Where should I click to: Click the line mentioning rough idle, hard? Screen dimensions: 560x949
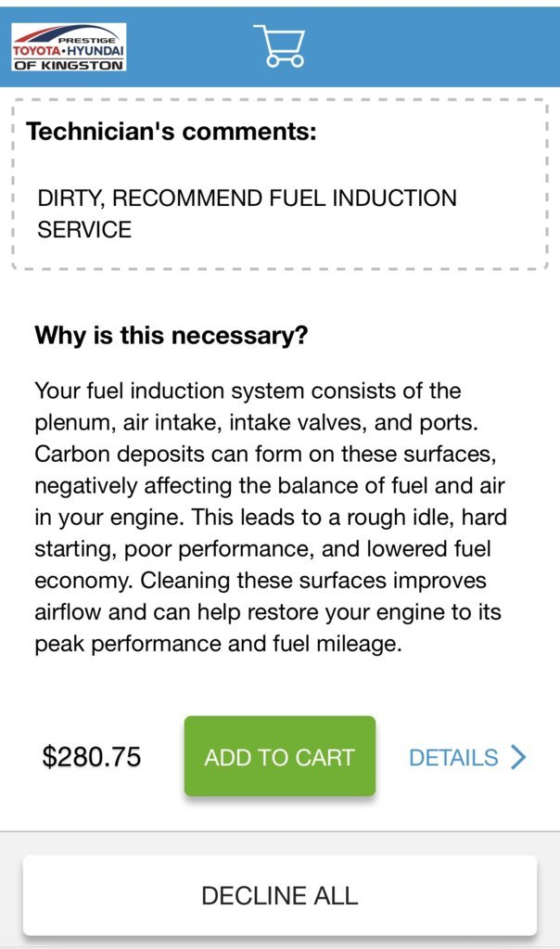271,518
